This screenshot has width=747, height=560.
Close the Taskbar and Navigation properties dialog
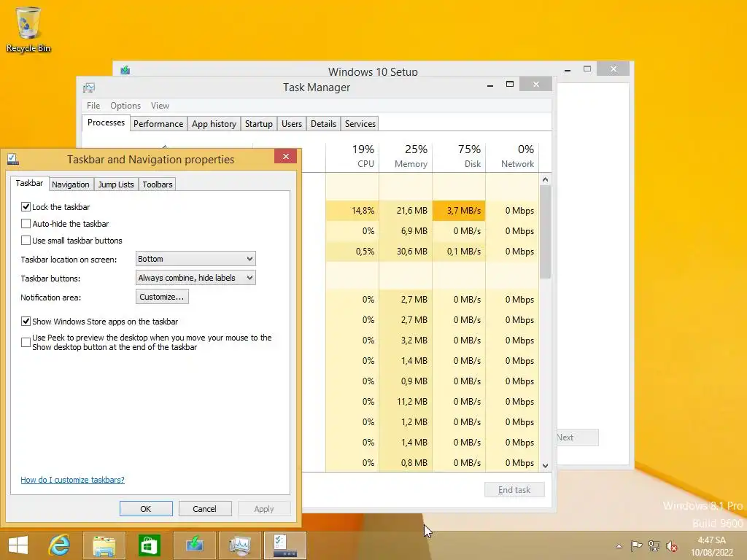(x=285, y=156)
